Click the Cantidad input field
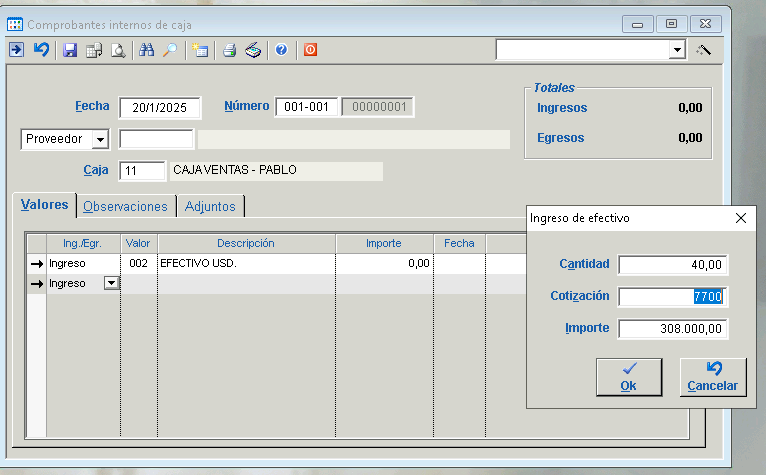766x475 pixels. [x=672, y=264]
